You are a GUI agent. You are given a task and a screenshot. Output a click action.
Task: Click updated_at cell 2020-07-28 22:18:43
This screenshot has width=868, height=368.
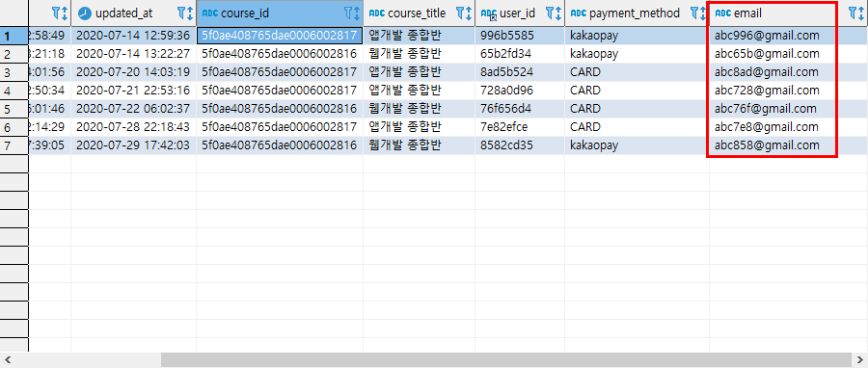tap(133, 127)
